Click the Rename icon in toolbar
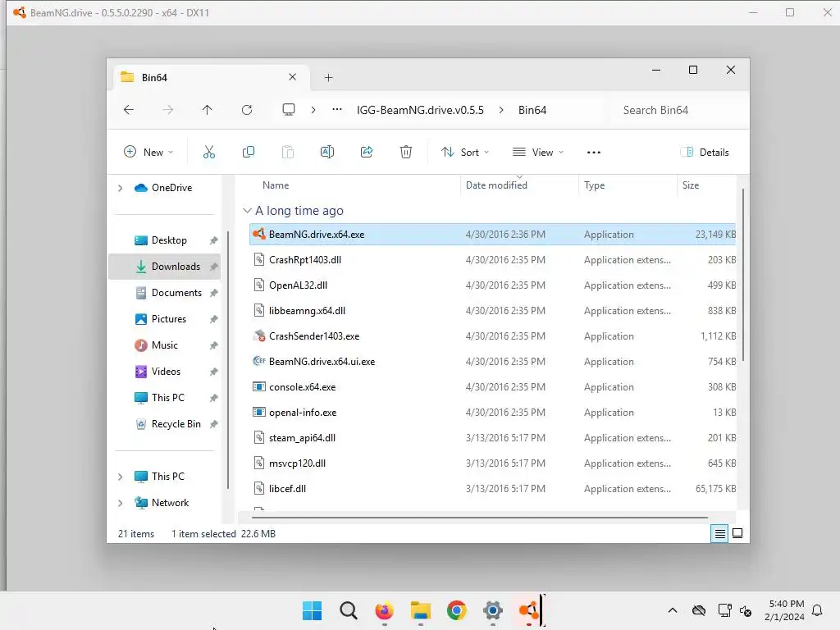Viewport: 840px width, 630px height. (x=326, y=152)
